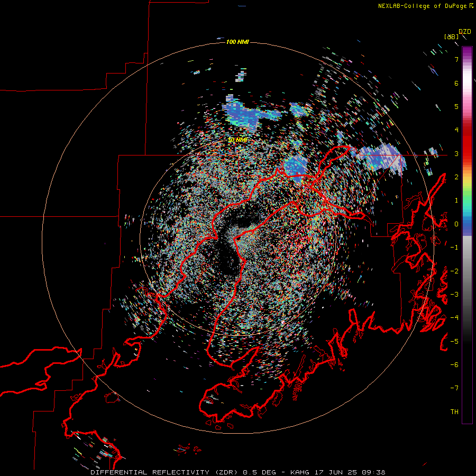Click the TH threshold label on the scale
476x476 pixels.
[x=454, y=412]
